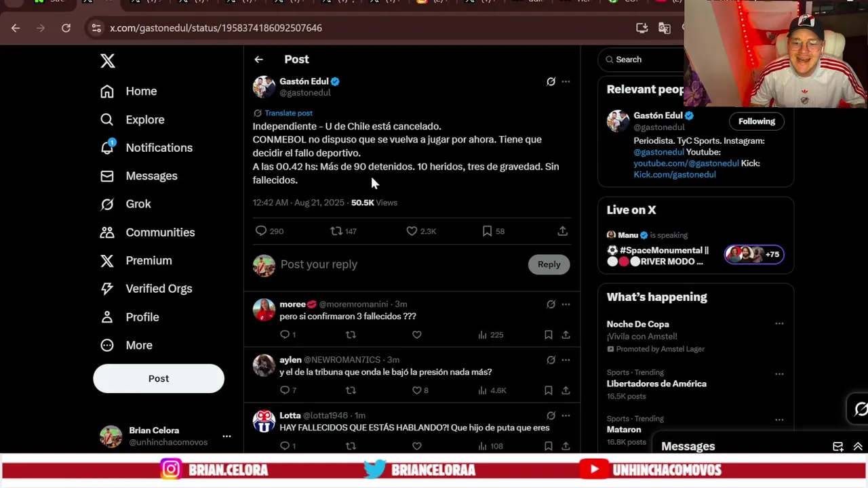This screenshot has width=868, height=488.
Task: Open Notifications from the sidebar
Action: (x=146, y=148)
